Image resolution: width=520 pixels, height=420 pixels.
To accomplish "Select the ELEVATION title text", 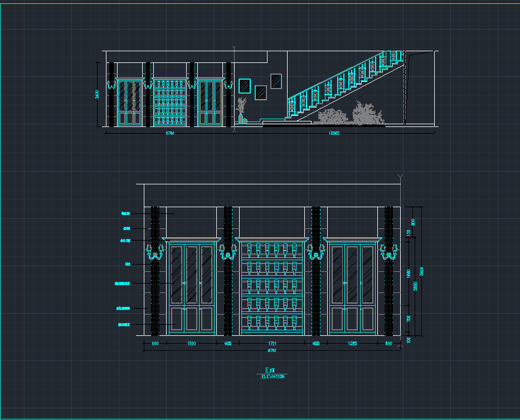I will (x=273, y=377).
